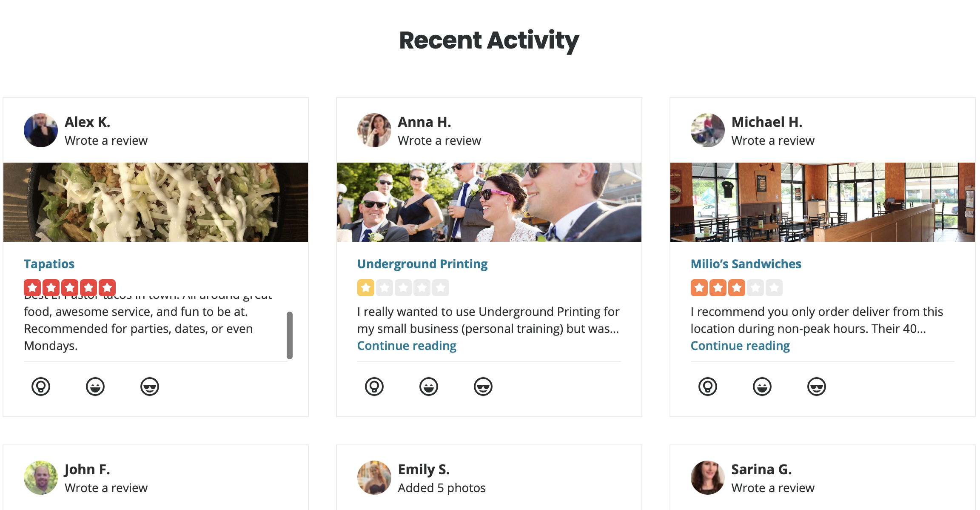Click Emily S.'s profile avatar
Screen dimensions: 980x510
(374, 478)
